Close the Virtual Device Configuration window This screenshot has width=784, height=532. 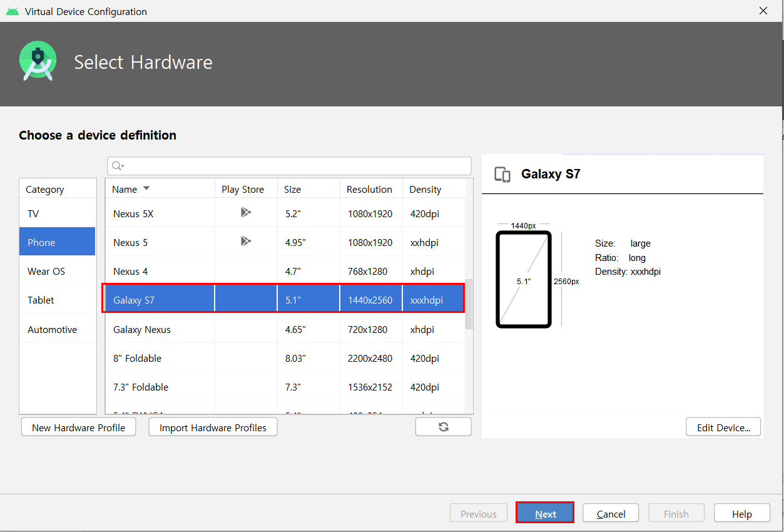click(x=763, y=11)
